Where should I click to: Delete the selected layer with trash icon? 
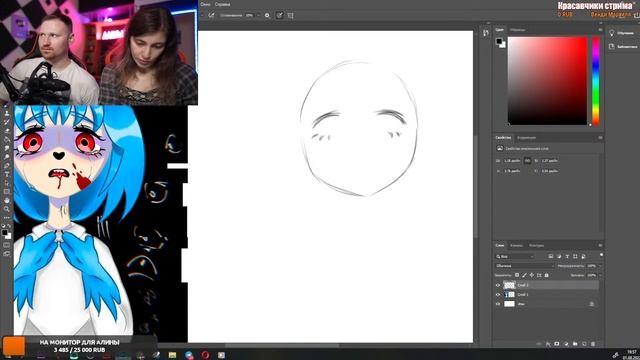593,344
